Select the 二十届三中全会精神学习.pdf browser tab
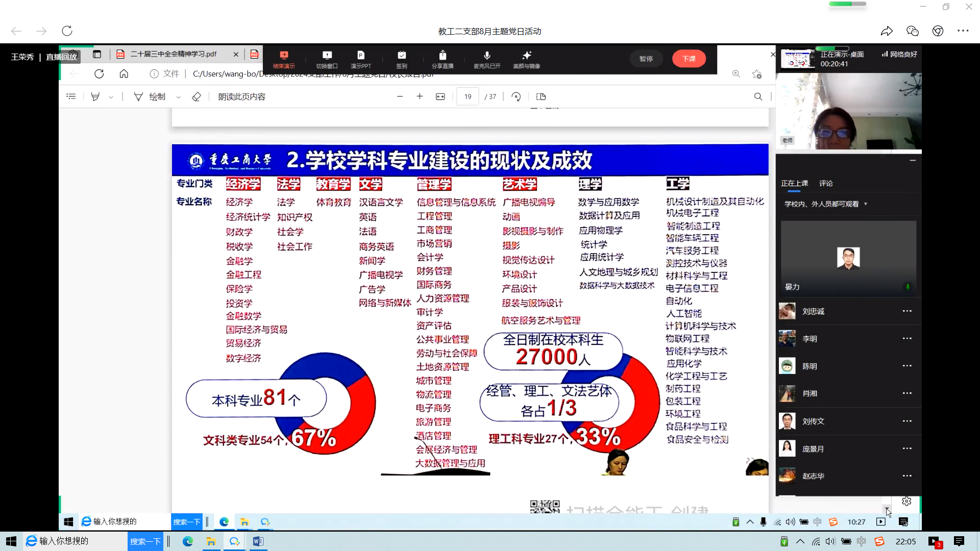 [x=174, y=54]
